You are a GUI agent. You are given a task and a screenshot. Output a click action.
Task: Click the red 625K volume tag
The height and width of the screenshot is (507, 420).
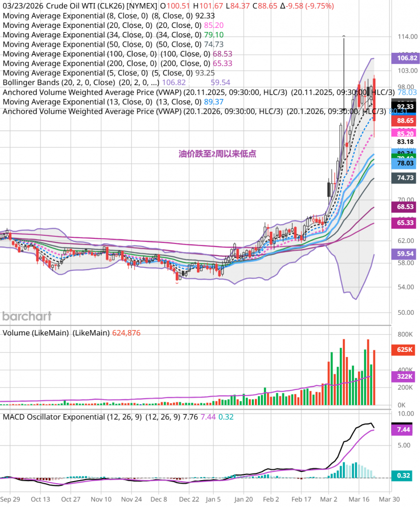405,350
